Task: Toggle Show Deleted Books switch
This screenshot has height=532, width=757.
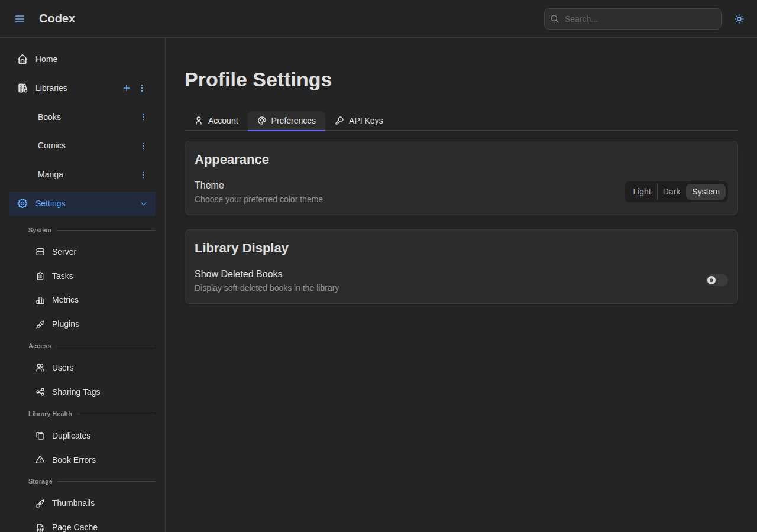Action: [716, 280]
